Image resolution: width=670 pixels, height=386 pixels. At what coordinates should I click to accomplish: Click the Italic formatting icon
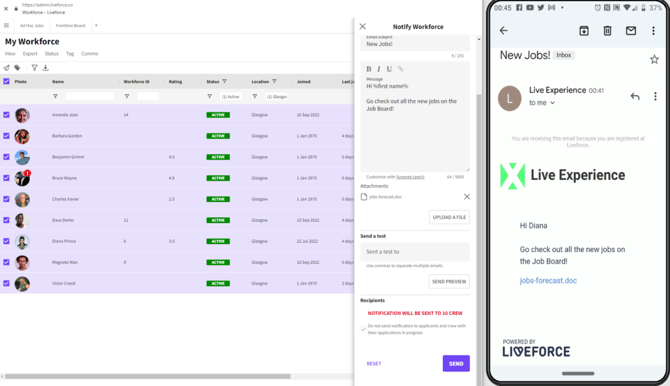[x=379, y=69]
